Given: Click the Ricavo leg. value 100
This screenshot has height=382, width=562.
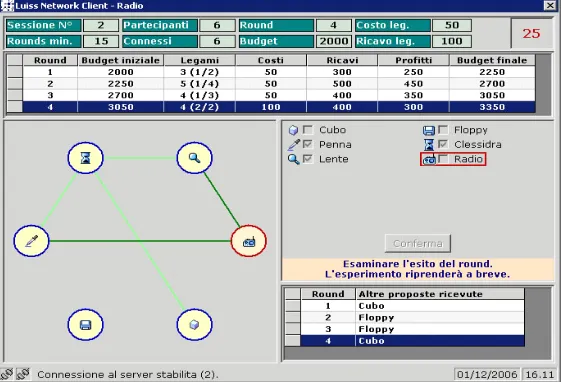Looking at the screenshot, I should pos(452,41).
